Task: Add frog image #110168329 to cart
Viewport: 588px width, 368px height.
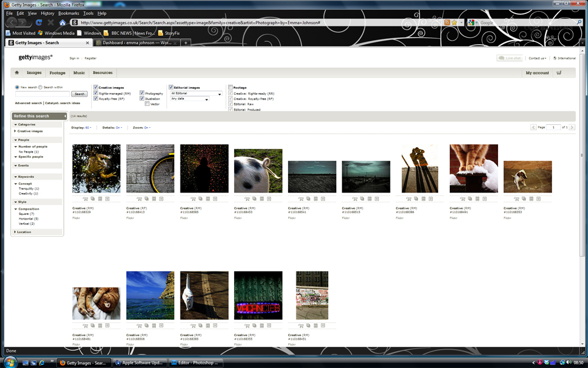Action: click(x=85, y=199)
